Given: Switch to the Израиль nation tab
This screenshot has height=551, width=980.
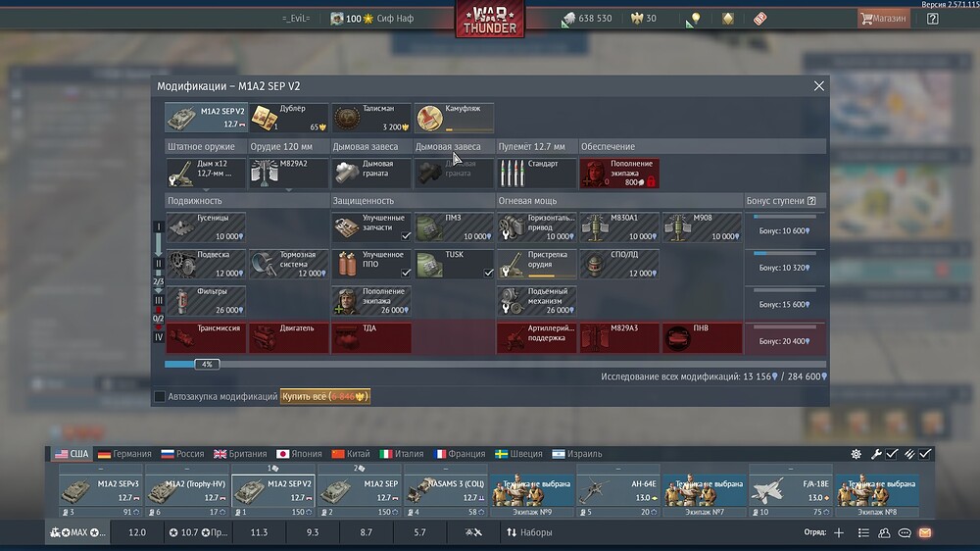Looking at the screenshot, I should 577,454.
